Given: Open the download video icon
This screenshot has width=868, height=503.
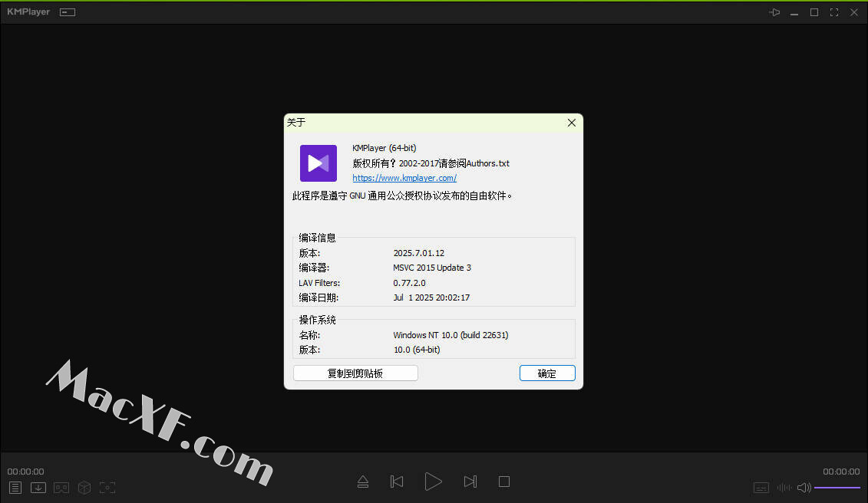Looking at the screenshot, I should point(38,488).
